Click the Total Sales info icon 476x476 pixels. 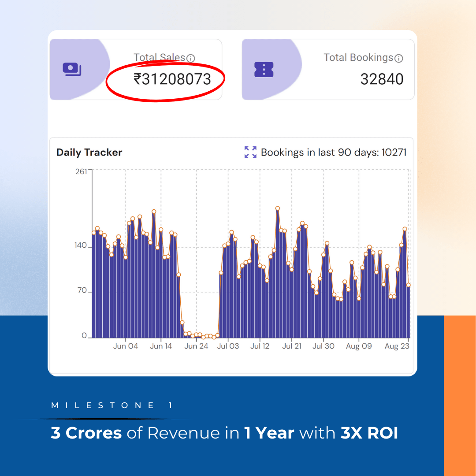191,58
